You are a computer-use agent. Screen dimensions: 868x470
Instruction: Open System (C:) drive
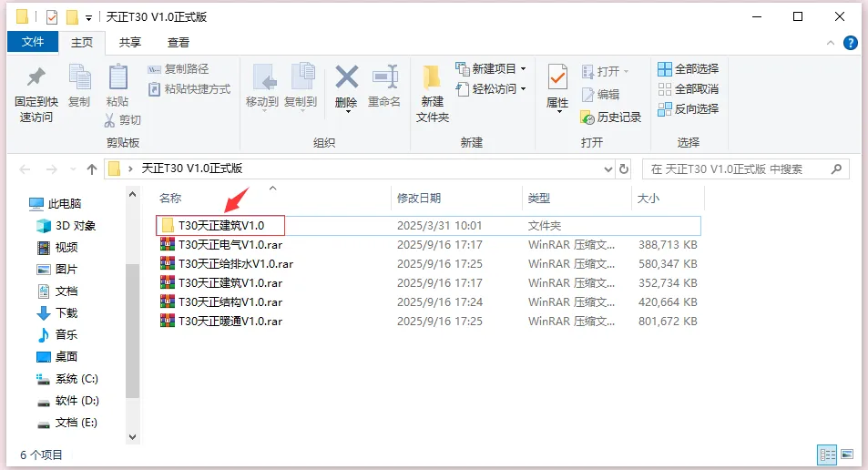pyautogui.click(x=67, y=379)
